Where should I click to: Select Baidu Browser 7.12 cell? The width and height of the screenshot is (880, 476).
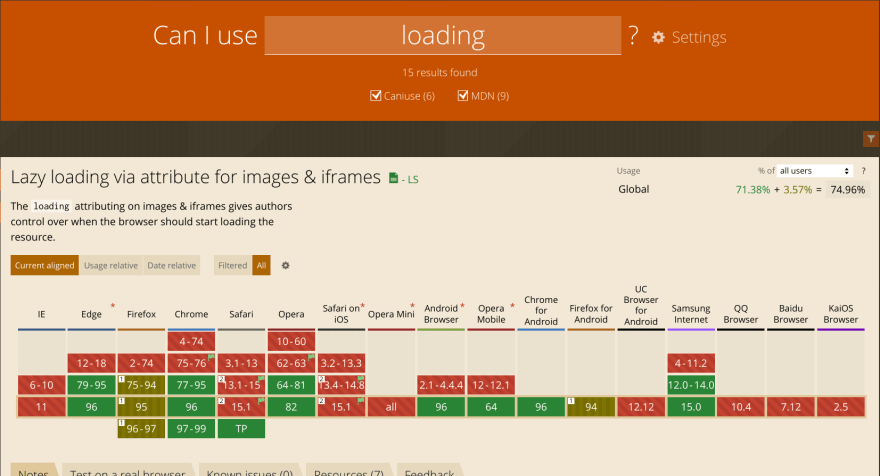[791, 407]
